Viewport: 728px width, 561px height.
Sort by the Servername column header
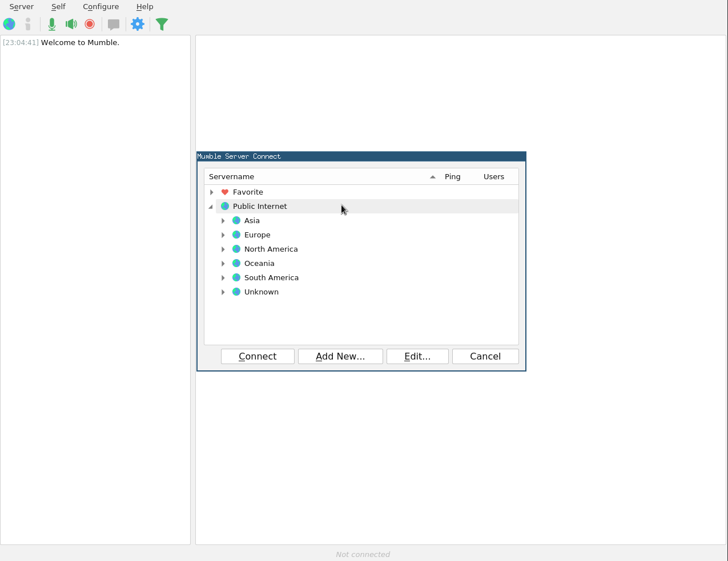322,177
